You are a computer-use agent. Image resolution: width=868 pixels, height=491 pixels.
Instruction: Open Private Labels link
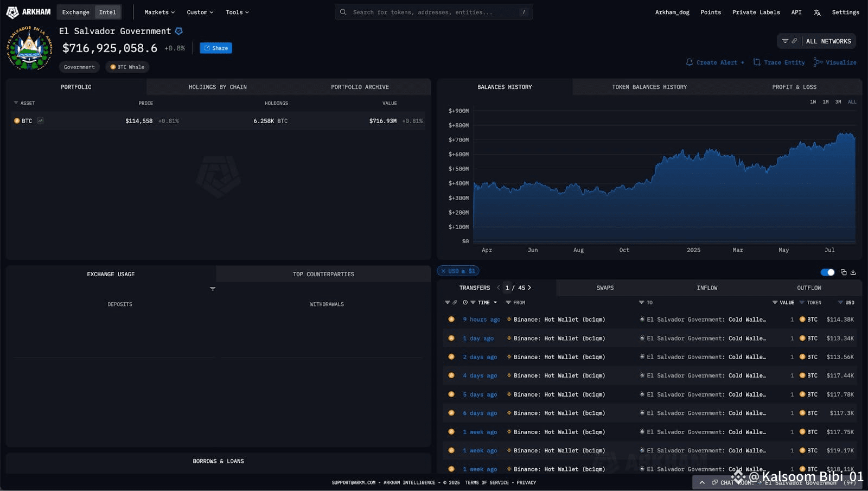click(x=756, y=12)
